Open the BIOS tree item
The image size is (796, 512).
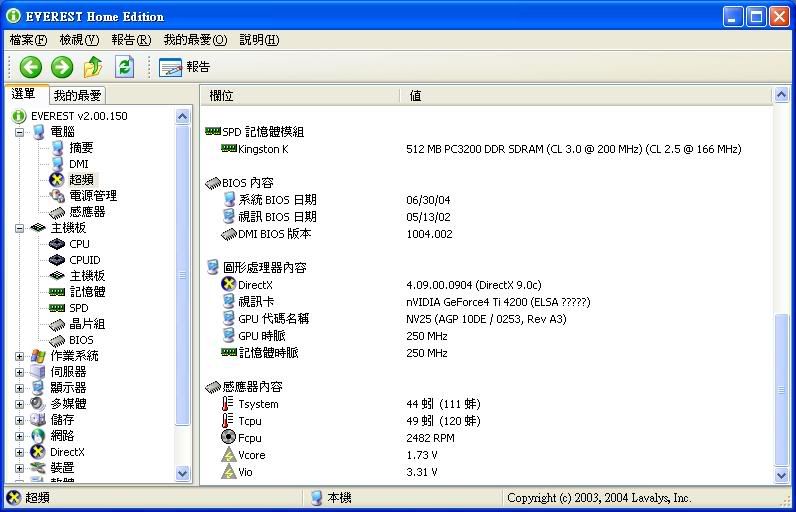click(x=81, y=340)
